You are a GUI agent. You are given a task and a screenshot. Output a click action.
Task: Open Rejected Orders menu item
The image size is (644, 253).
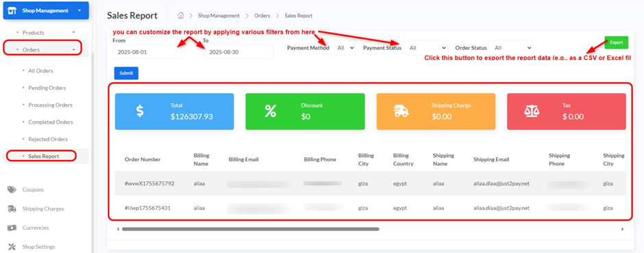coord(48,139)
